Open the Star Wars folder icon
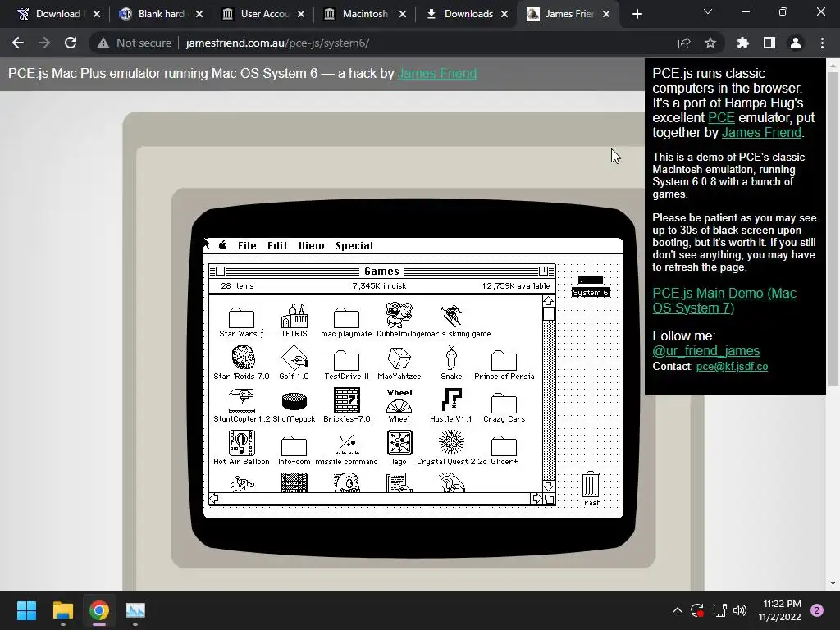This screenshot has width=840, height=630. tap(241, 317)
